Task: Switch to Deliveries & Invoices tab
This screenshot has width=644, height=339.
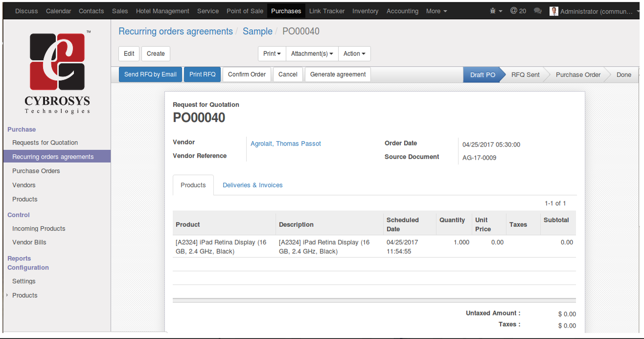Action: click(x=253, y=185)
